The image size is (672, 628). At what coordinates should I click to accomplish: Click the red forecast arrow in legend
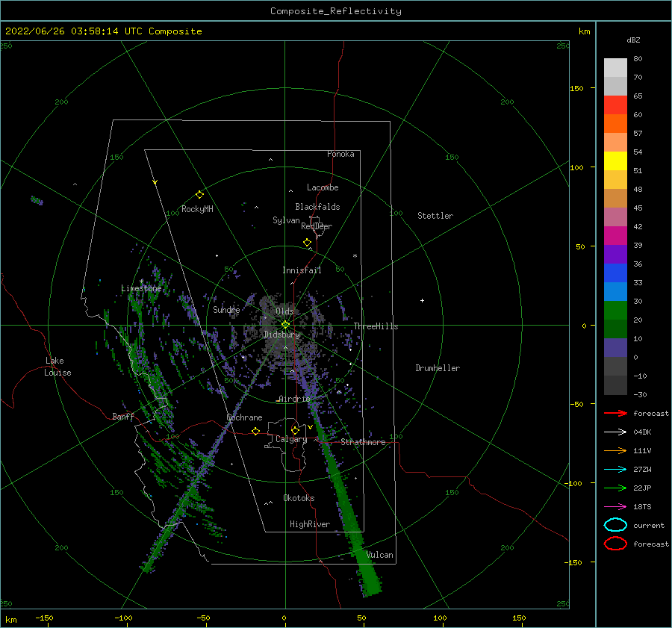[615, 413]
